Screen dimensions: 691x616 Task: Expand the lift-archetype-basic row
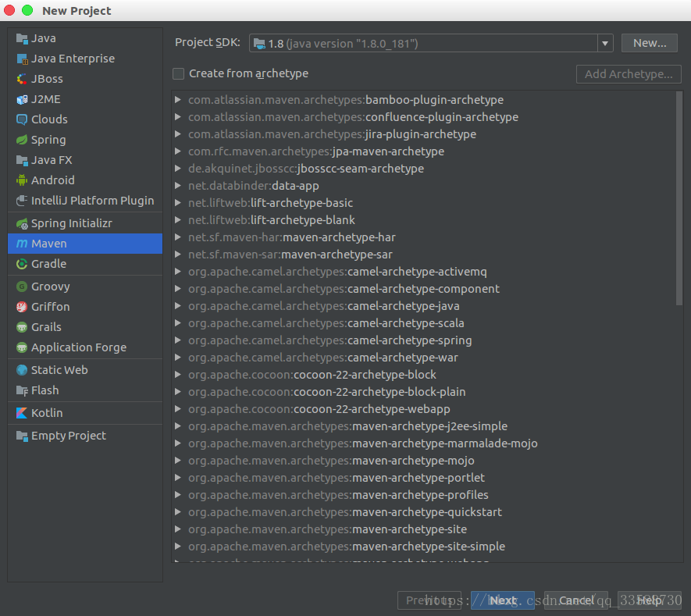click(177, 203)
